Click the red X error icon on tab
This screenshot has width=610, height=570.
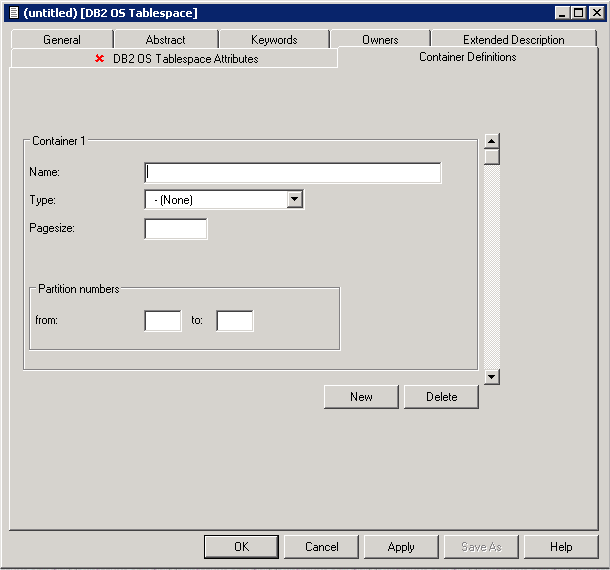tap(99, 59)
